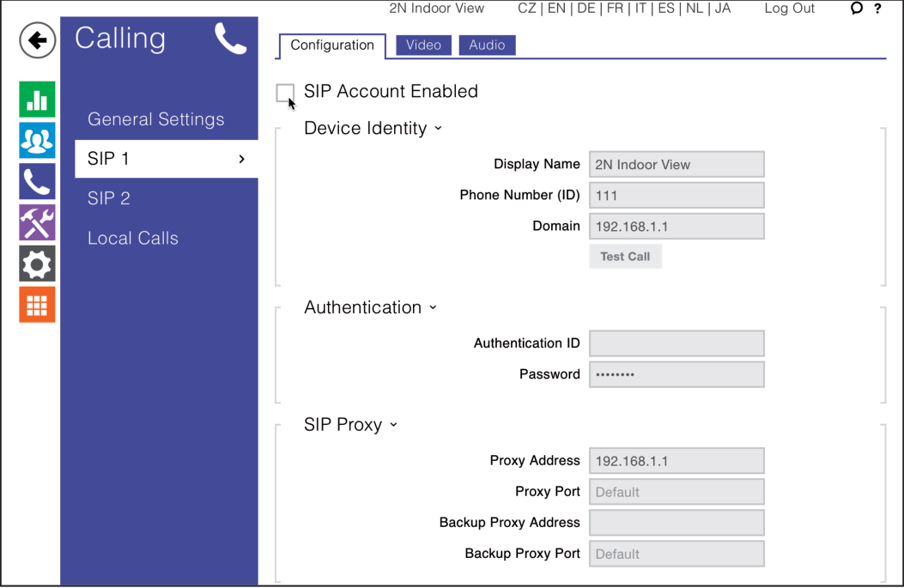Collapse the Authentication section

[x=433, y=308]
